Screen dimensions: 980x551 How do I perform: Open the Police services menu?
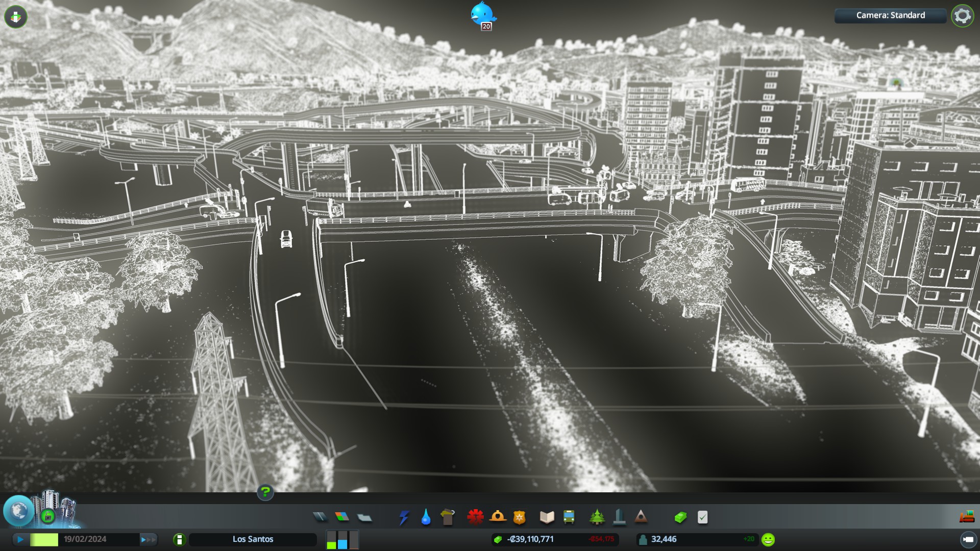pyautogui.click(x=519, y=517)
